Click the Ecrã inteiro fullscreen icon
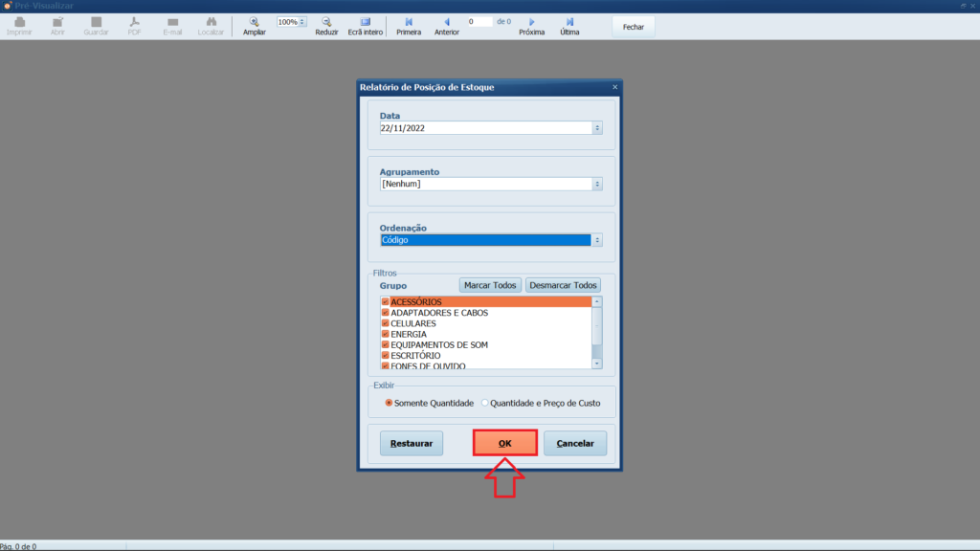Screen dimensions: 980x551 click(365, 21)
